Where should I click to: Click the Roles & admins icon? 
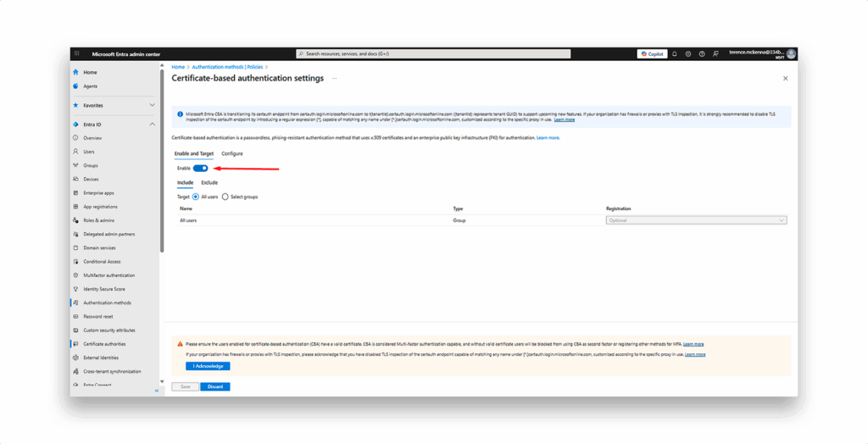[x=75, y=220]
